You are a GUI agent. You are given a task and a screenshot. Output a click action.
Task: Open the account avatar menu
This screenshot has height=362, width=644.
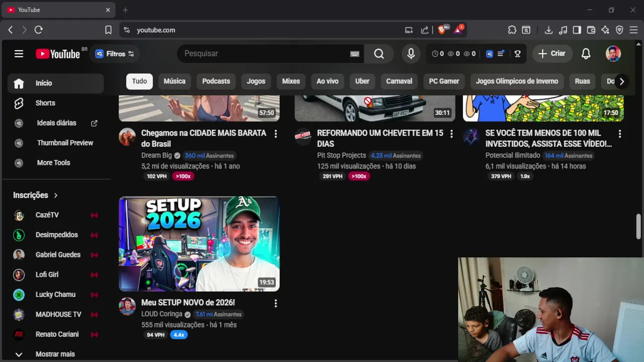pyautogui.click(x=613, y=54)
